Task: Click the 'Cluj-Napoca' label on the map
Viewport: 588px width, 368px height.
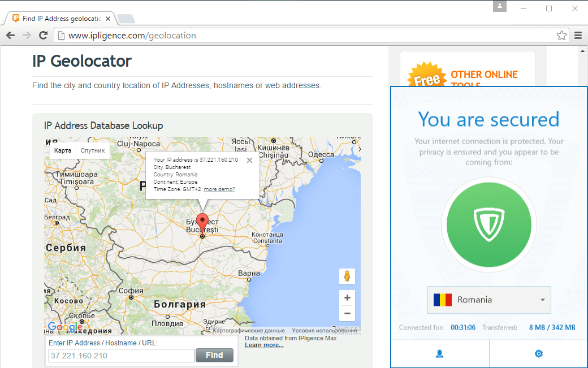Action: pyautogui.click(x=139, y=144)
